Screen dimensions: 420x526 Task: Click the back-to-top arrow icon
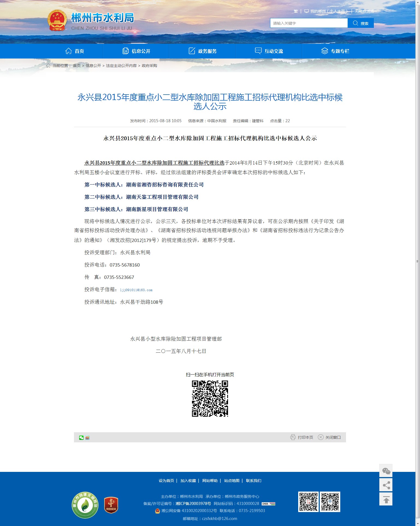point(386,499)
